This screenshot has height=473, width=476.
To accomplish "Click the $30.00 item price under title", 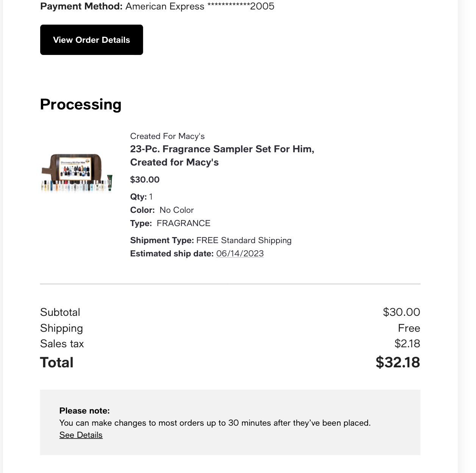I will coord(145,180).
